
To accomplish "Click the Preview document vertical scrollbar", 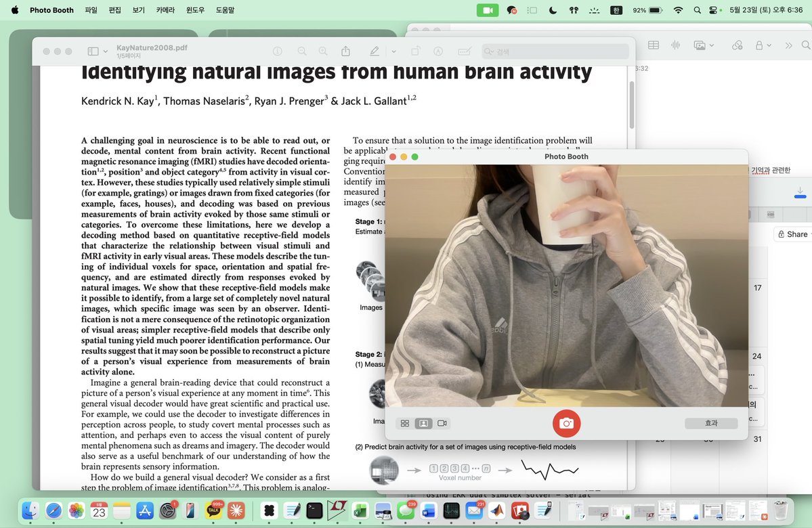I will click(x=631, y=105).
